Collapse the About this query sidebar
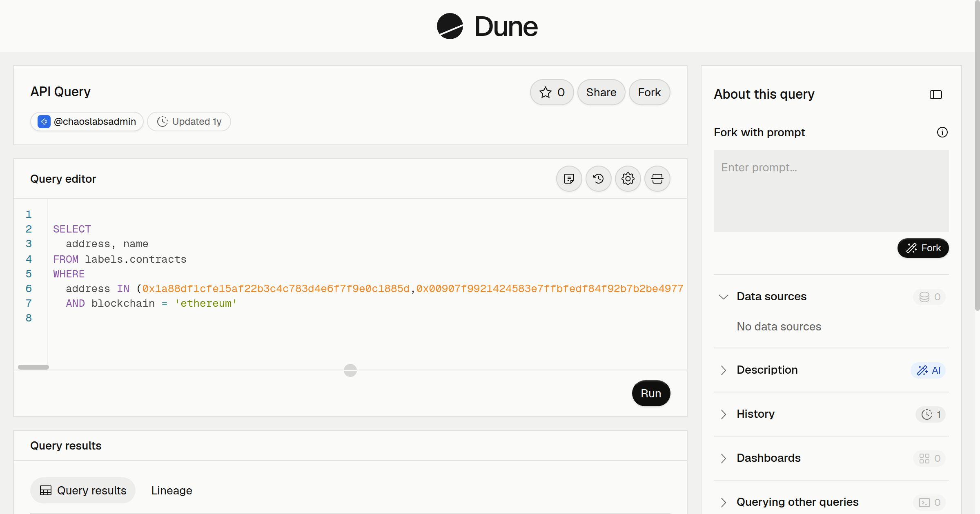The height and width of the screenshot is (514, 980). [x=935, y=95]
